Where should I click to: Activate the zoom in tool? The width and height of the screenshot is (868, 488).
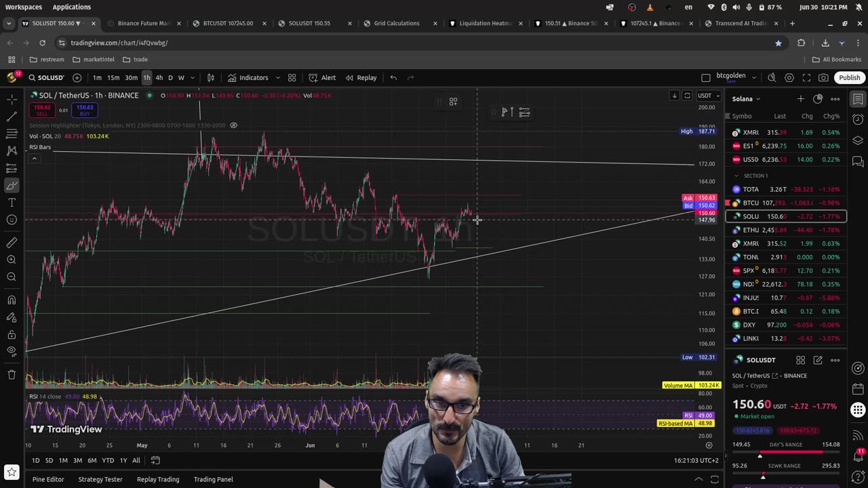point(12,260)
